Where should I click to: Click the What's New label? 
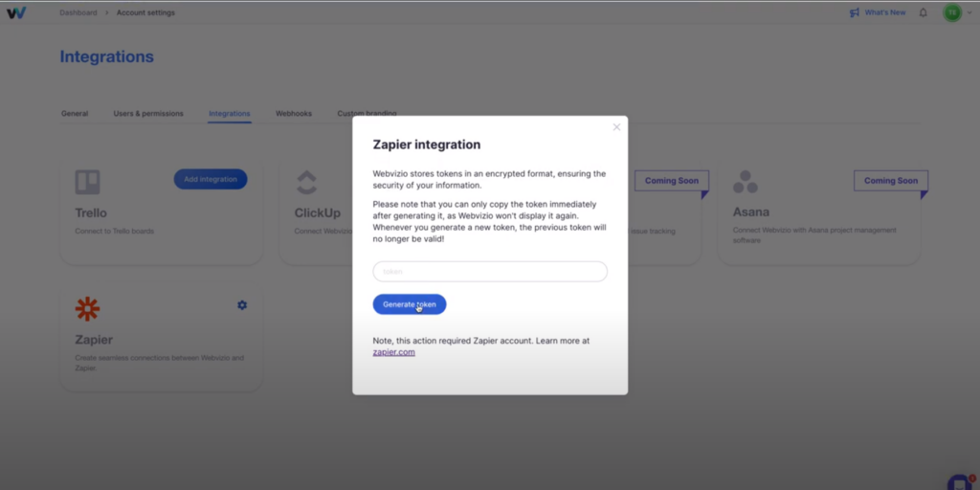coord(885,12)
